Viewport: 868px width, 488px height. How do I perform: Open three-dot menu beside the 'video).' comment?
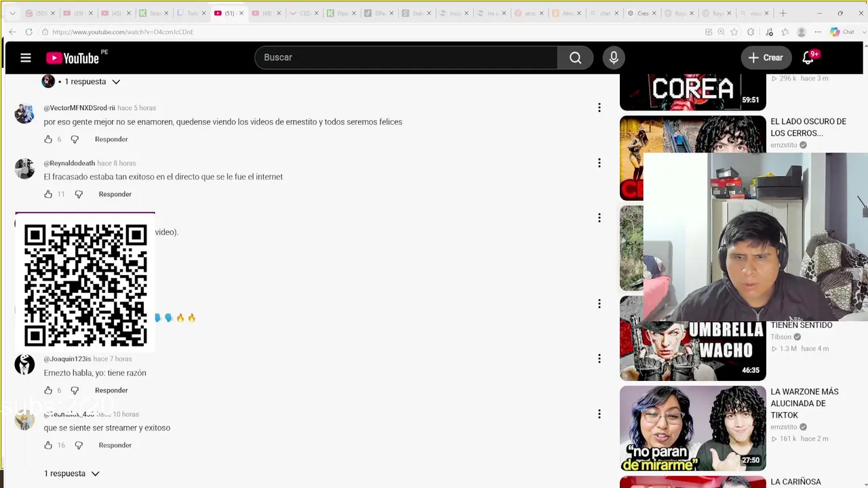(x=599, y=218)
